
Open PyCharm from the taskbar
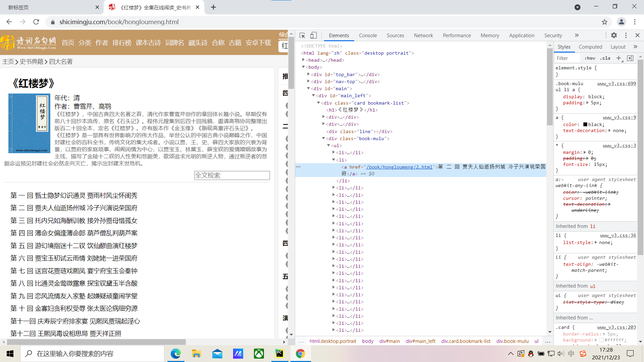[279, 354]
